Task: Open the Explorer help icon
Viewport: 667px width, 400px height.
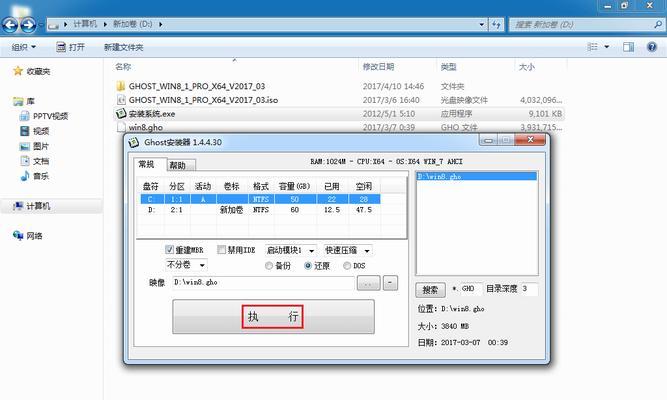Action: [x=651, y=47]
